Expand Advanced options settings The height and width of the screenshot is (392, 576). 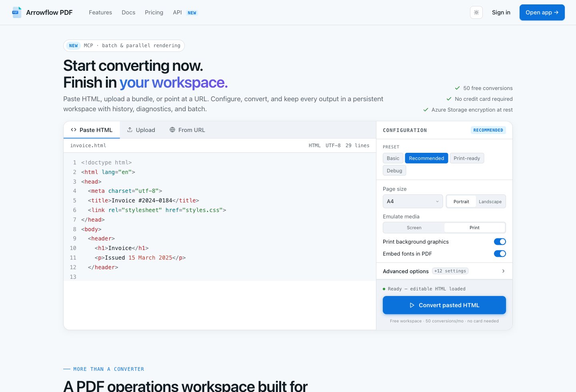click(444, 271)
